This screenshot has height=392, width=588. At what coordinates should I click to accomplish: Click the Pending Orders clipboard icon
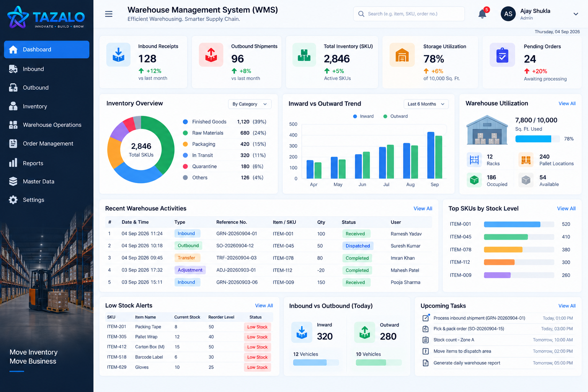[502, 55]
